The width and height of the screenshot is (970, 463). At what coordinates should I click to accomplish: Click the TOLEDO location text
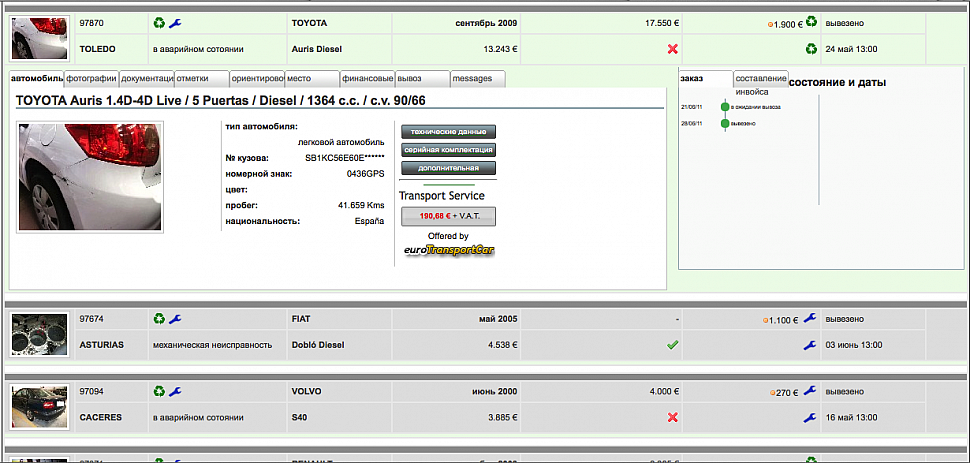click(98, 49)
